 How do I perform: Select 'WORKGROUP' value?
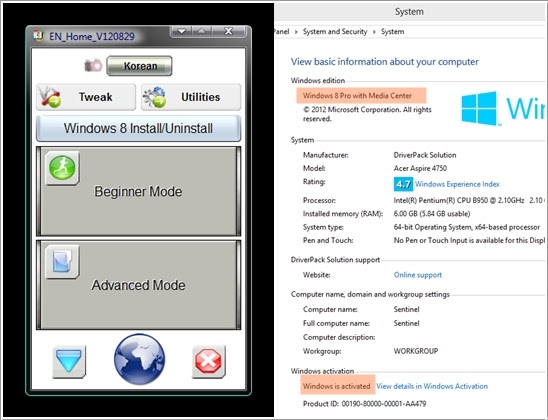coord(416,351)
